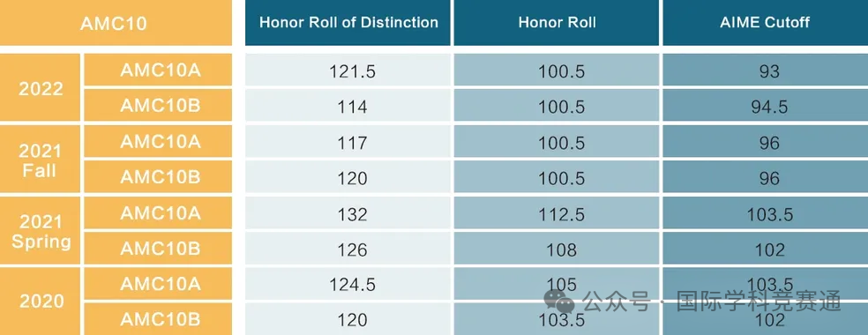The height and width of the screenshot is (335, 868).
Task: Click the 126 distinction score cell
Action: (x=348, y=249)
